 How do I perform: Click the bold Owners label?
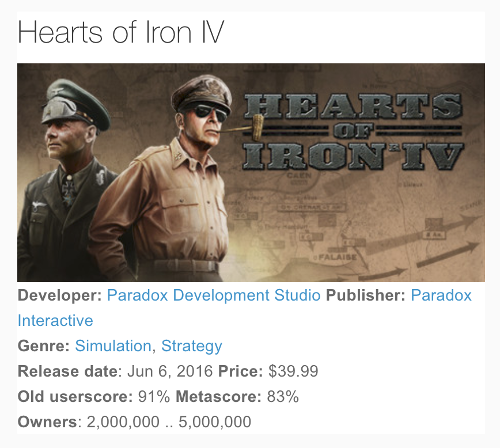[47, 422]
